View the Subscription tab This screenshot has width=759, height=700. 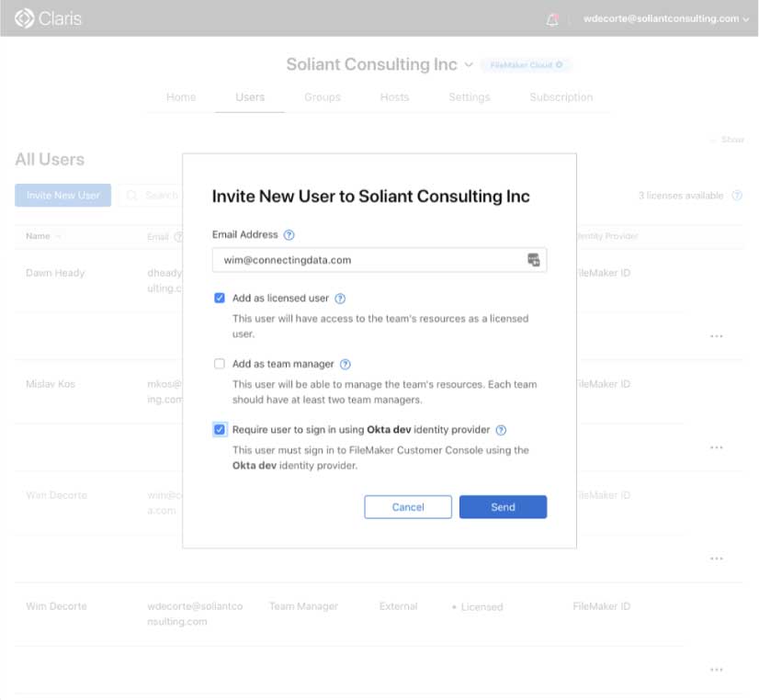click(x=561, y=97)
